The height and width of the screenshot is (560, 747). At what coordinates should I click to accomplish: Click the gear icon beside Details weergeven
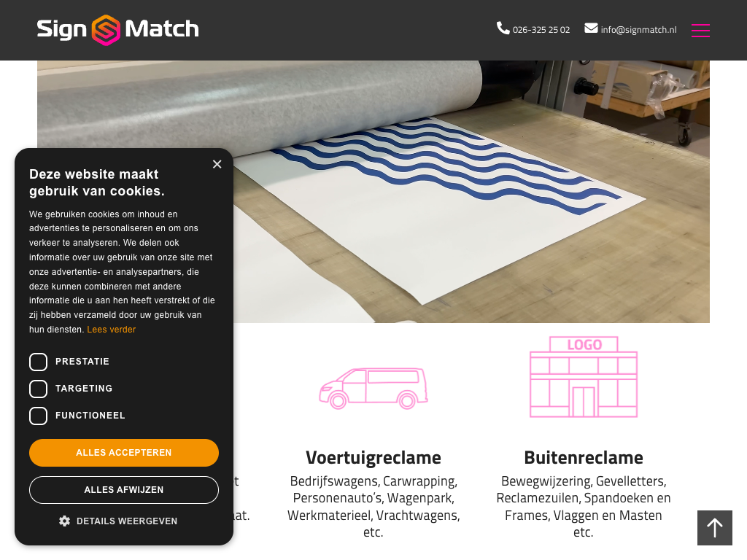click(64, 521)
